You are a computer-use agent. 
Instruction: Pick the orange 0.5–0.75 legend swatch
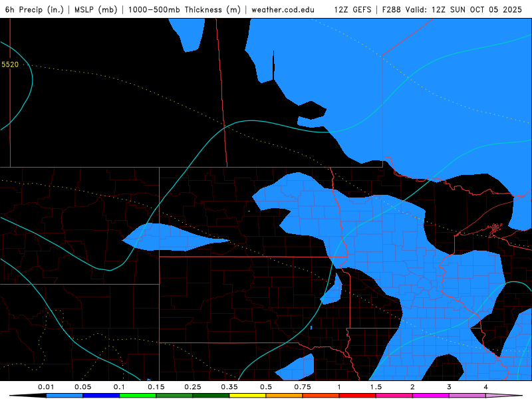click(285, 396)
